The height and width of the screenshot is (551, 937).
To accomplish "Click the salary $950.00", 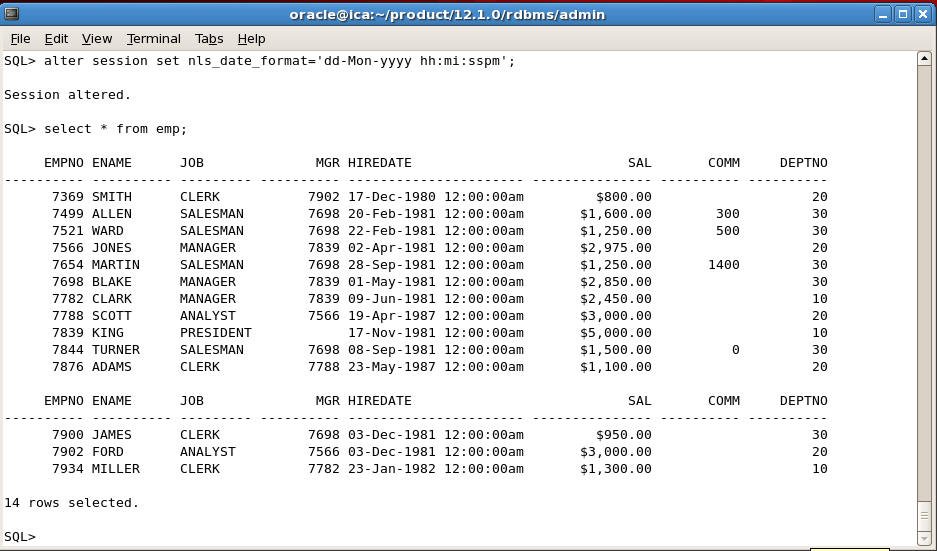I will [x=624, y=435].
